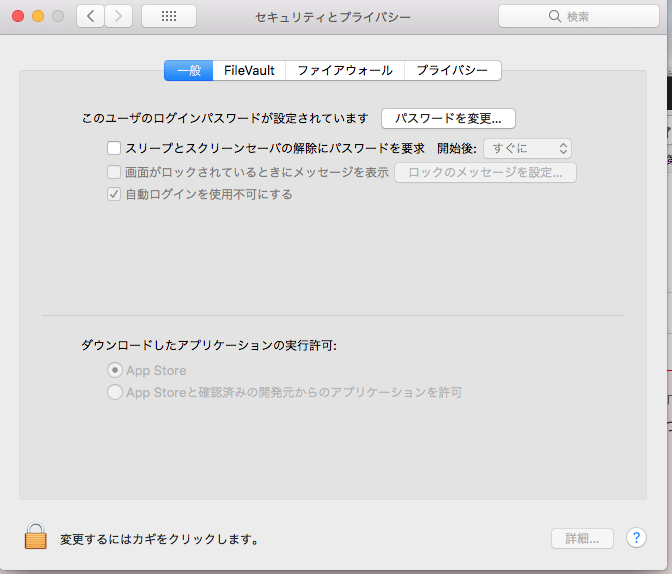Go forward with the right chevron button
Viewport: 672px width, 574px height.
tap(118, 16)
